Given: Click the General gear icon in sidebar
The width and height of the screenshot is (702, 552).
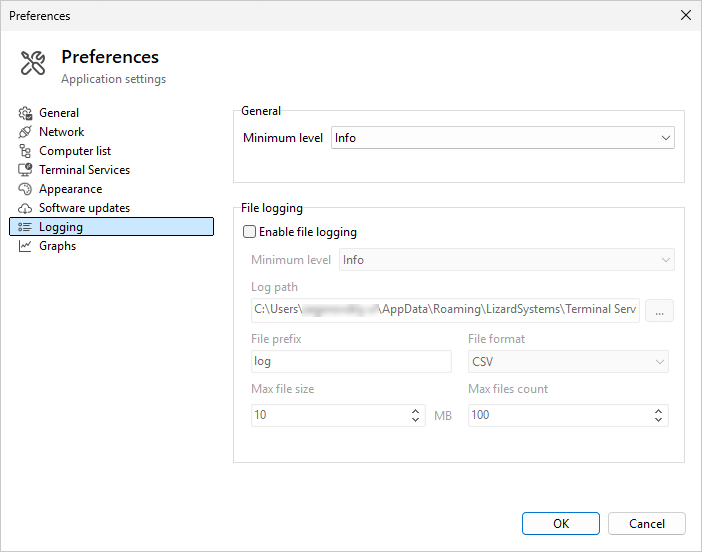Looking at the screenshot, I should click(x=26, y=113).
